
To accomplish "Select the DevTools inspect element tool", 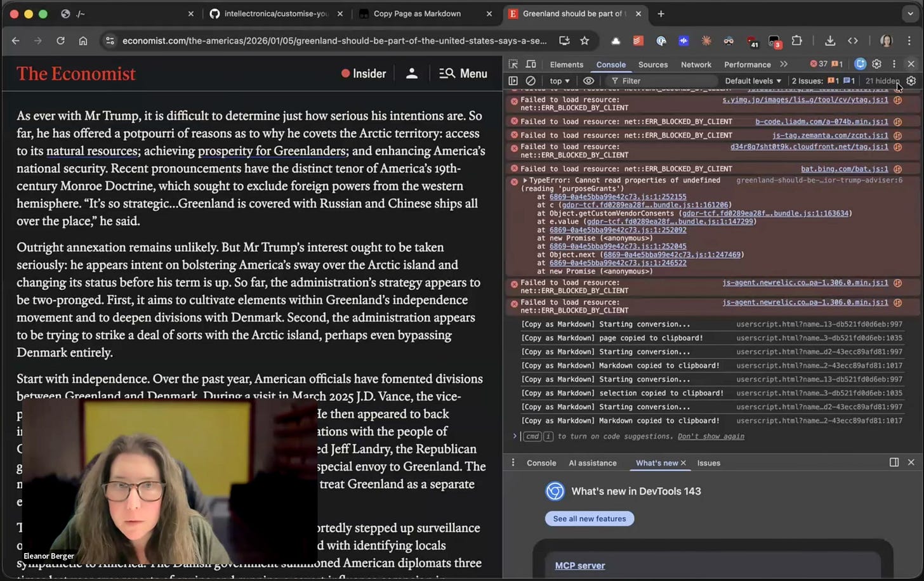I will coord(513,64).
